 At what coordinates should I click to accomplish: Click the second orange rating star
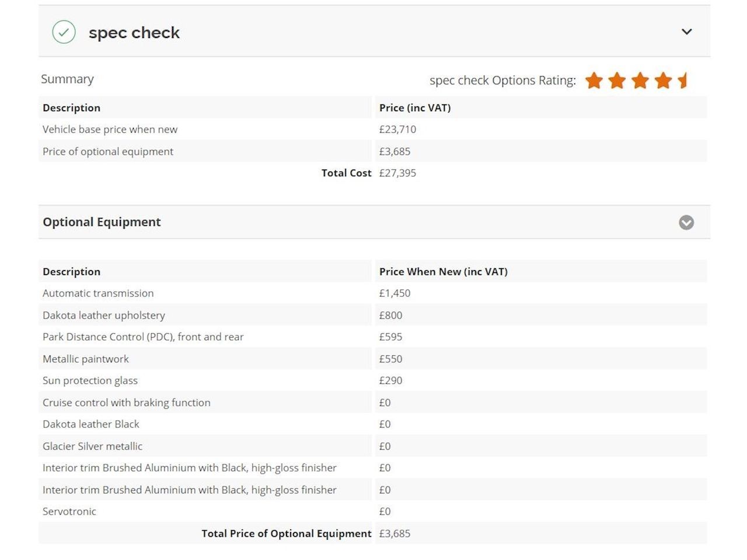pos(617,80)
